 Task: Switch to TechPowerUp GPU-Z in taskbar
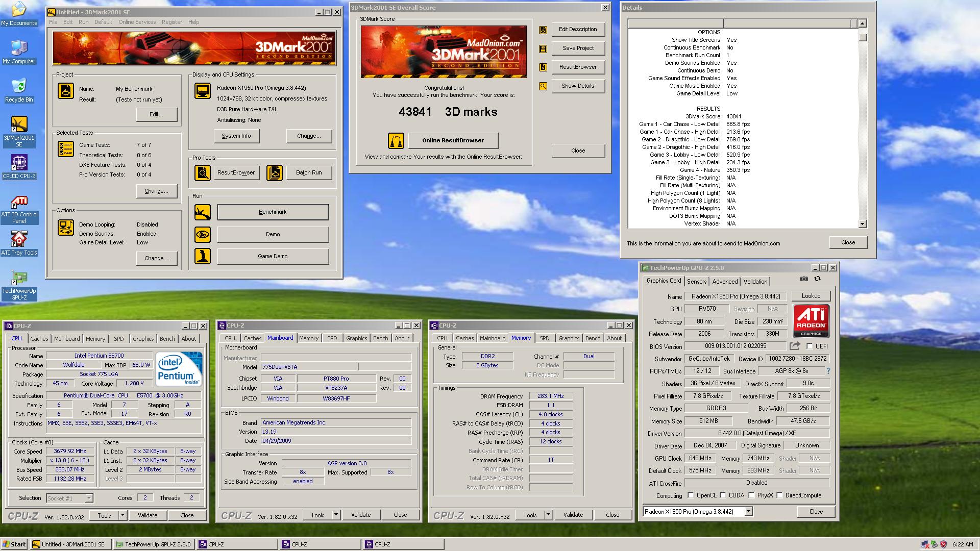coord(154,544)
